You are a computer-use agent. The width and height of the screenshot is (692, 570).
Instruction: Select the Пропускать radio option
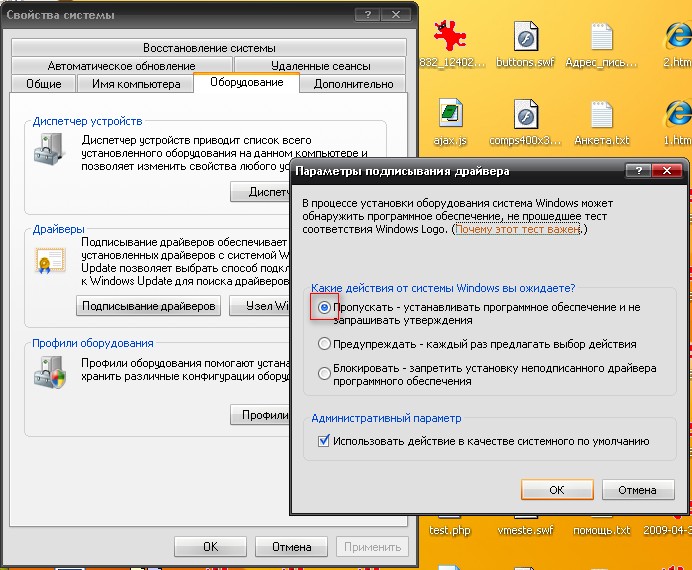tap(324, 307)
